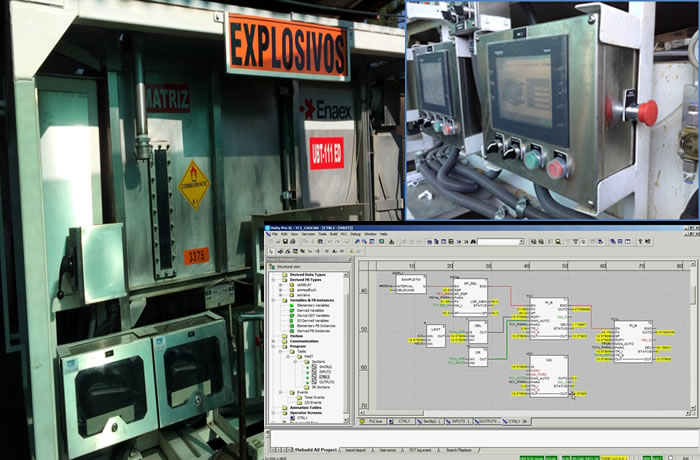This screenshot has height=460, width=700.
Task: Collapse the MAST task node
Action: (x=288, y=356)
